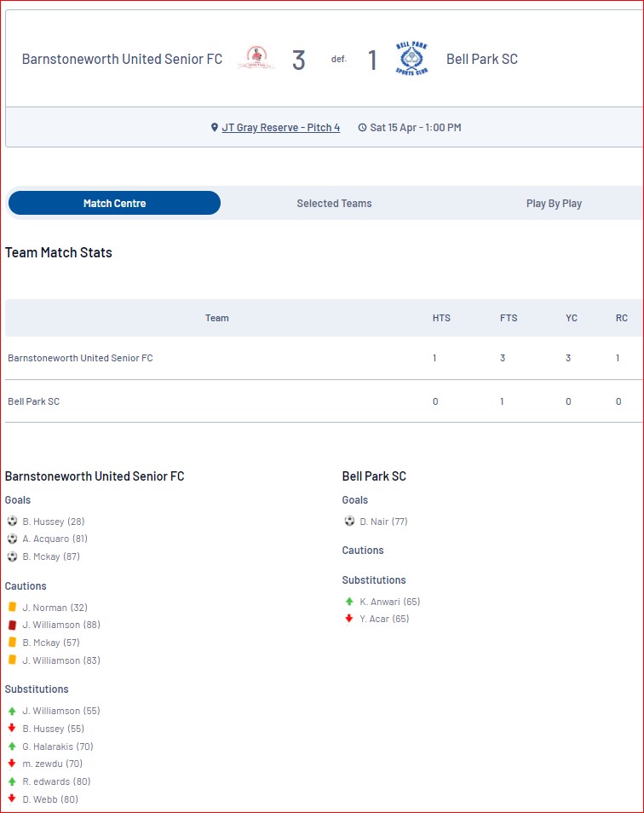Click the Barnstoneworth United club logo
The image size is (644, 813).
(x=256, y=58)
